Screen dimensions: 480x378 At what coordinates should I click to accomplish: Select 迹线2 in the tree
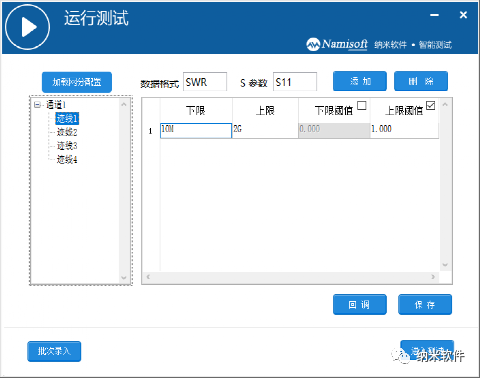tap(67, 132)
